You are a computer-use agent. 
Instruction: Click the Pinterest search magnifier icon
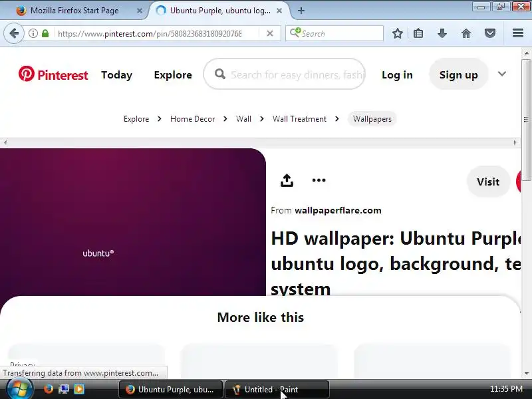pyautogui.click(x=220, y=74)
